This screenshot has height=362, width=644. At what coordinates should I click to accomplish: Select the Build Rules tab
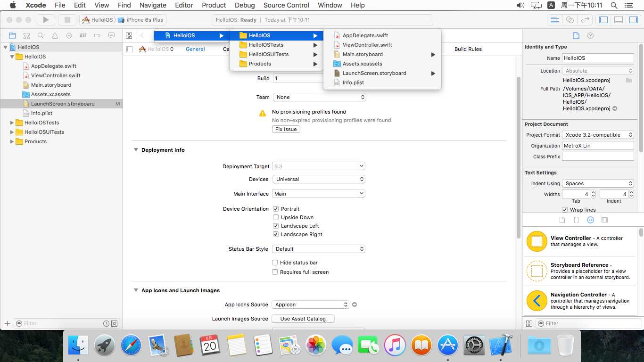(x=468, y=49)
